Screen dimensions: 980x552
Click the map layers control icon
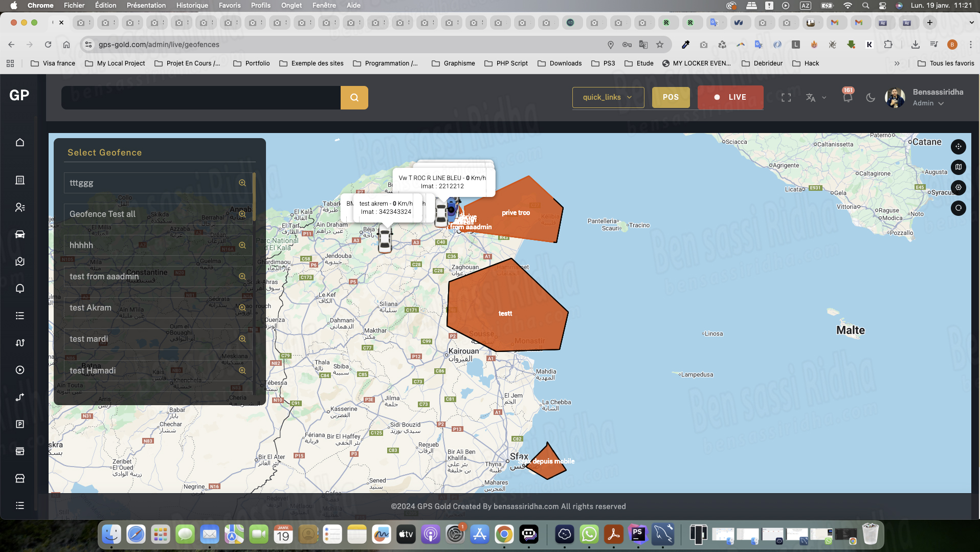pos(958,167)
